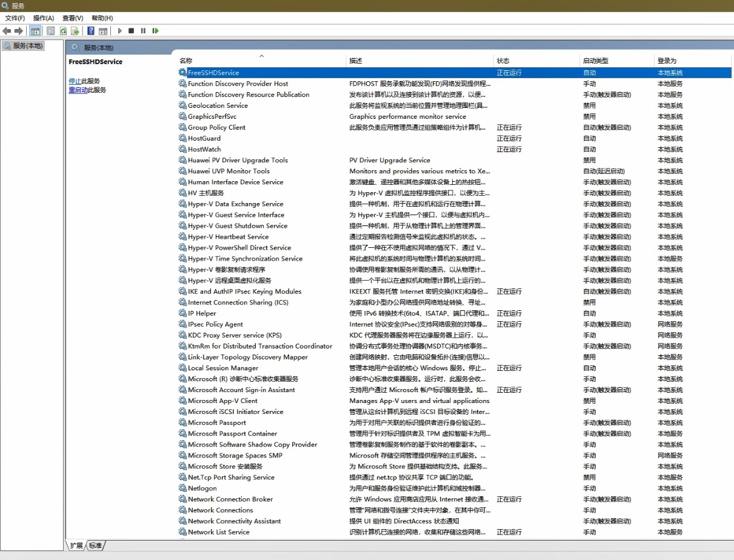Switch to the 标准 tab
734x560 pixels.
[x=95, y=545]
